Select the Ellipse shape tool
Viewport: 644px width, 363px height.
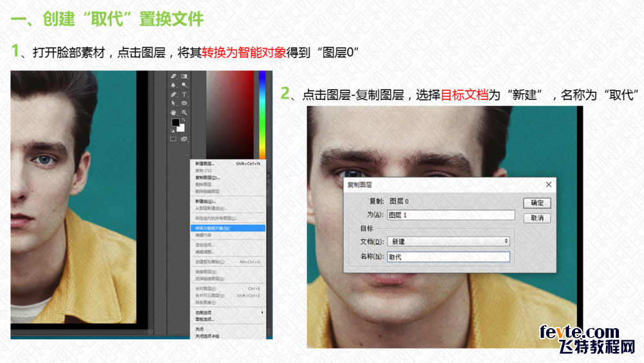pyautogui.click(x=184, y=103)
